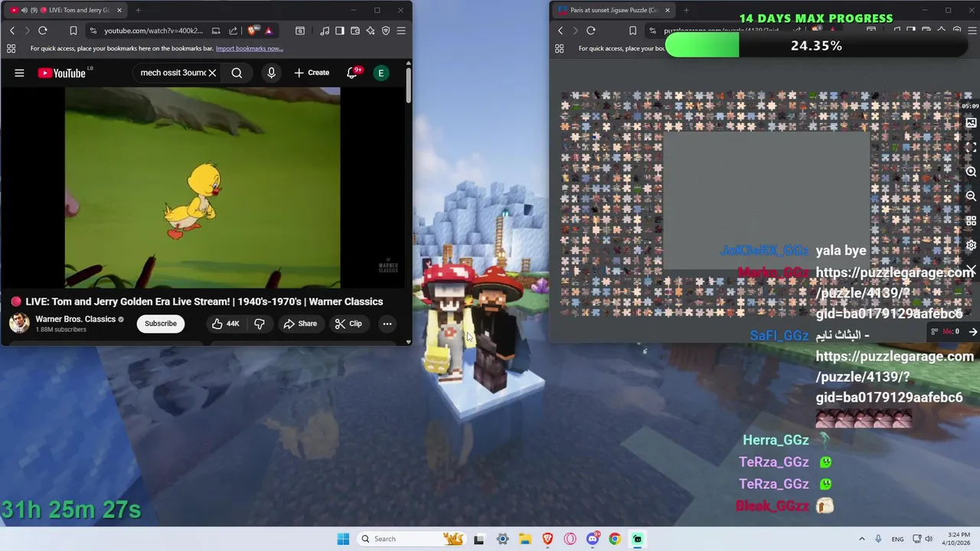This screenshot has height=551, width=980.
Task: Click the YouTube page vertical scrollbar
Action: (408, 84)
